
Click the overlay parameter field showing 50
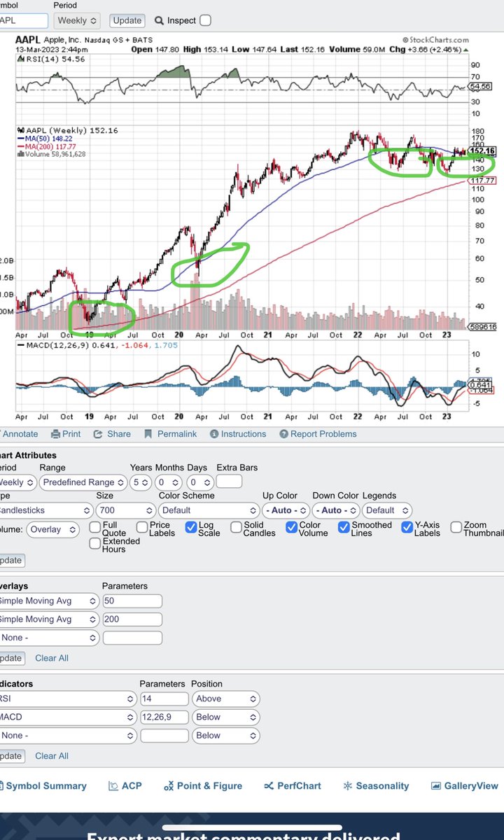click(x=132, y=601)
